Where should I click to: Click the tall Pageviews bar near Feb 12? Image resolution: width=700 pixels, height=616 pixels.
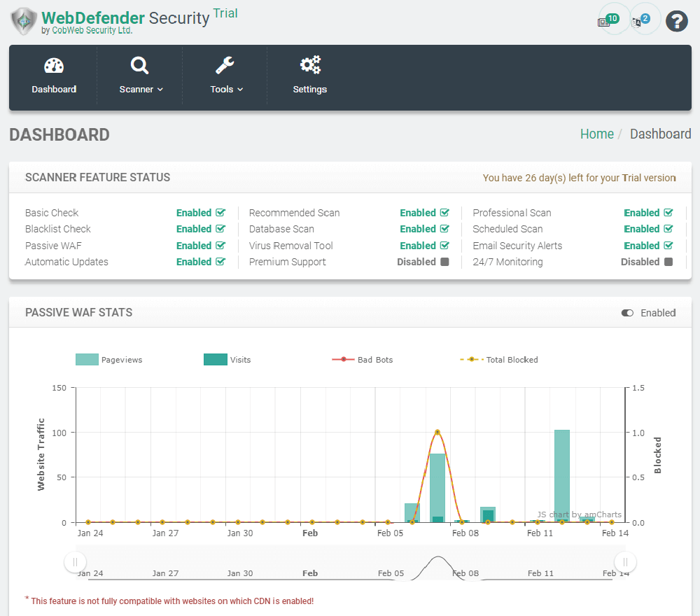click(x=562, y=475)
